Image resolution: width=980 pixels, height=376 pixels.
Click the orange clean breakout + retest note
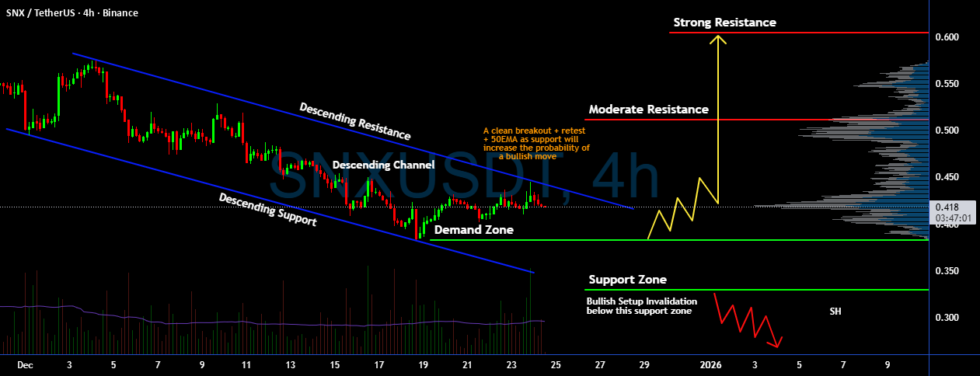[x=536, y=144]
